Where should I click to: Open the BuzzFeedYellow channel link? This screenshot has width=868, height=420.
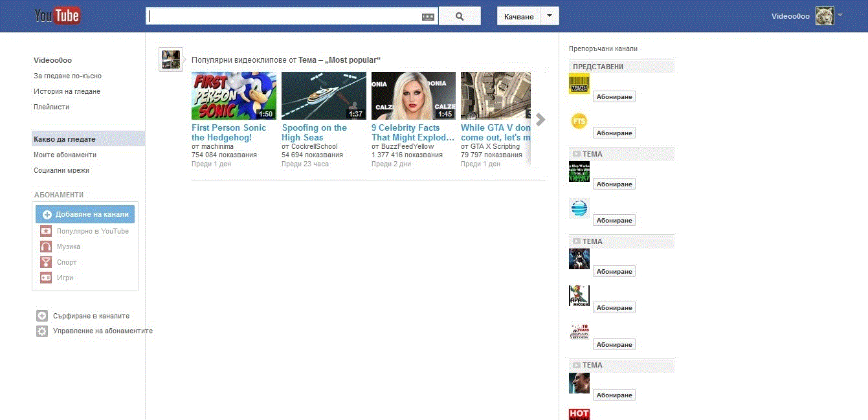coord(407,147)
